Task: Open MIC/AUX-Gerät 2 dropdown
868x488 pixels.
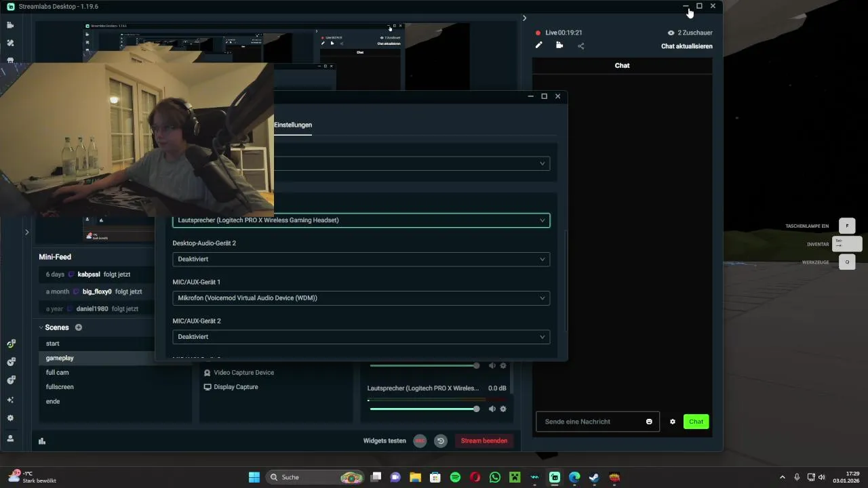Action: [361, 336]
